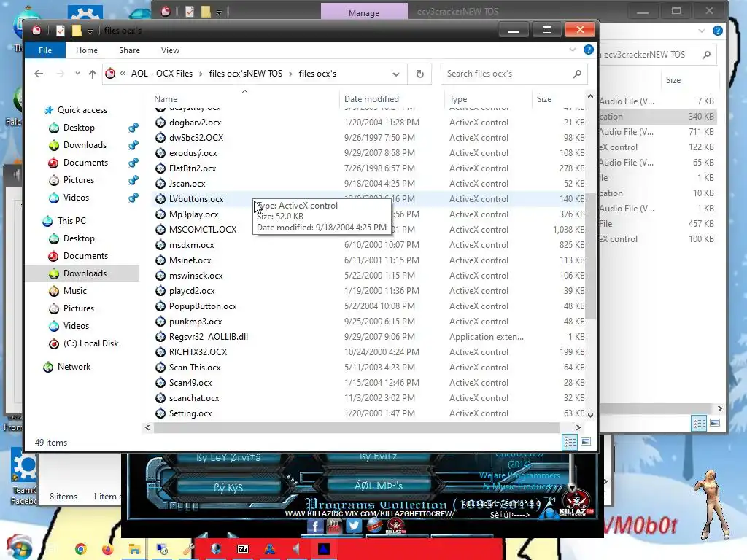Open the File menu tab

[x=45, y=50]
